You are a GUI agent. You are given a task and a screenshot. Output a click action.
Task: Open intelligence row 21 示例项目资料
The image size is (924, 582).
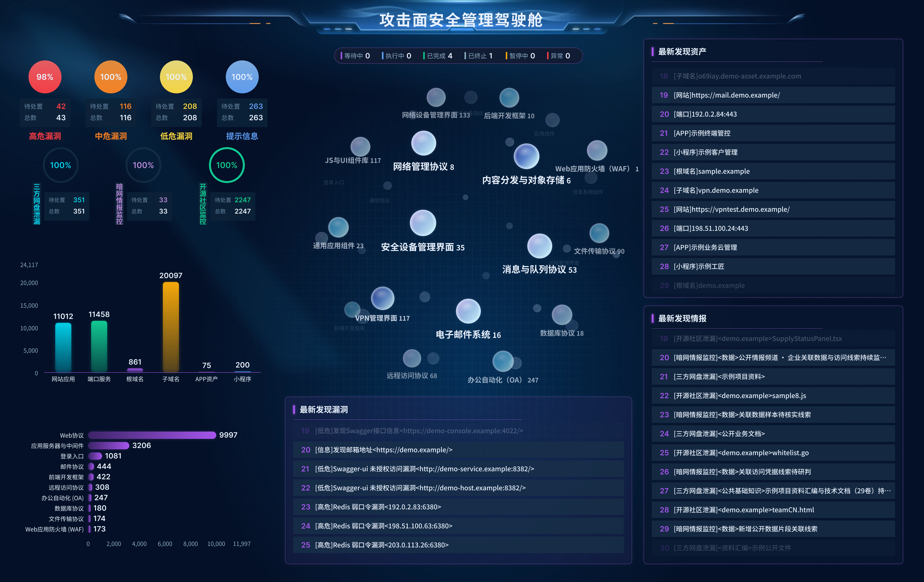click(773, 377)
